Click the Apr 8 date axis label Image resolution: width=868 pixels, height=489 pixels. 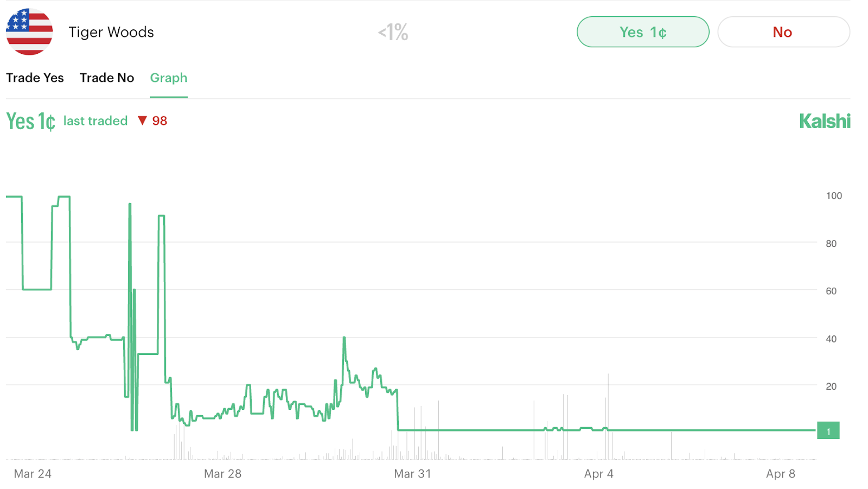781,474
